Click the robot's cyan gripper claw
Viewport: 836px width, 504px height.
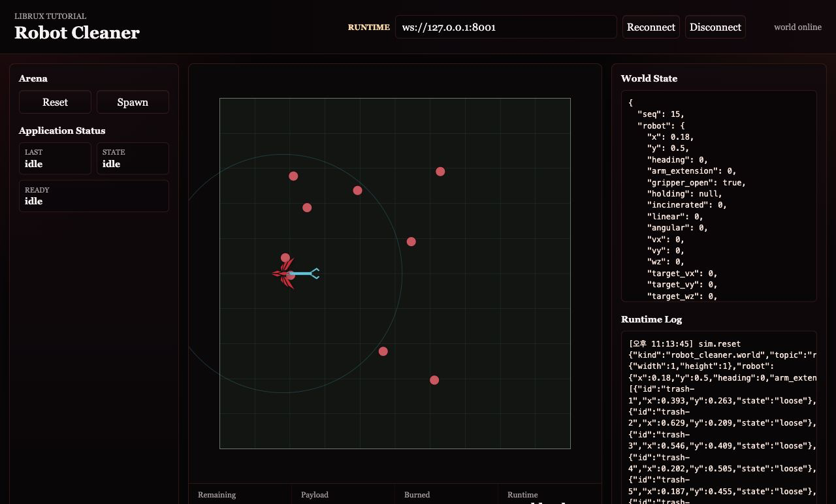315,274
